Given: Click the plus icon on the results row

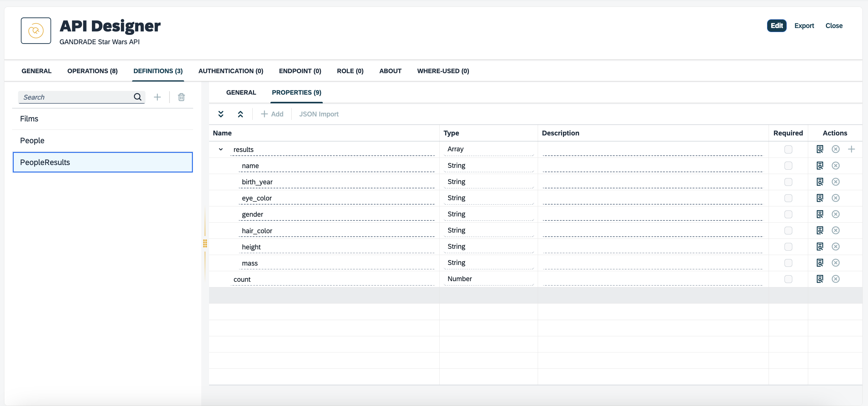Looking at the screenshot, I should click(x=851, y=149).
